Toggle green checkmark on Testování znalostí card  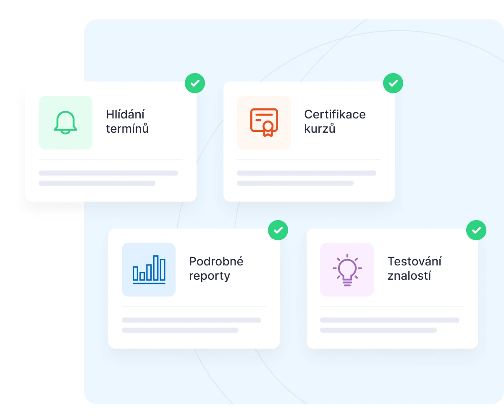[x=476, y=230]
